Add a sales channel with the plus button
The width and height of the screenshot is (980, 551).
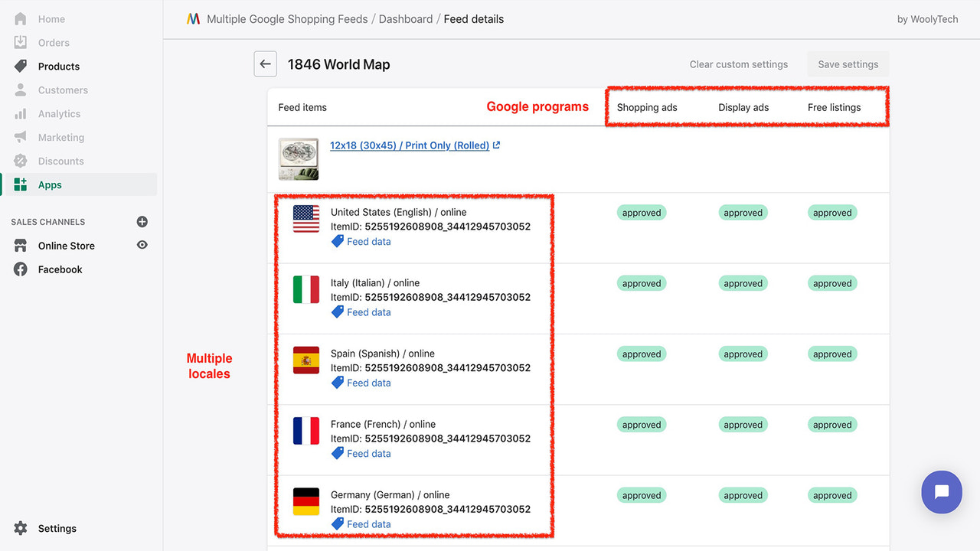point(142,221)
